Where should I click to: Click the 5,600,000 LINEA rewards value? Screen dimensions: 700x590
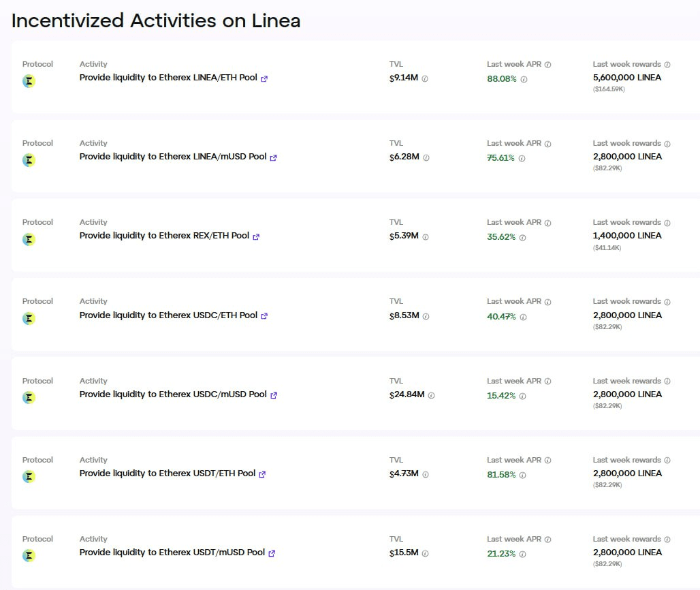[x=626, y=78]
